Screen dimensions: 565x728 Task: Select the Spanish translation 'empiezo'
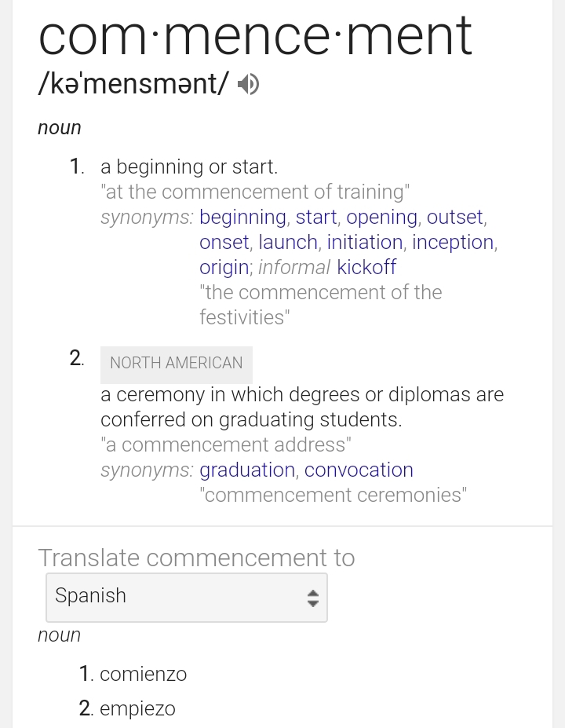(137, 708)
